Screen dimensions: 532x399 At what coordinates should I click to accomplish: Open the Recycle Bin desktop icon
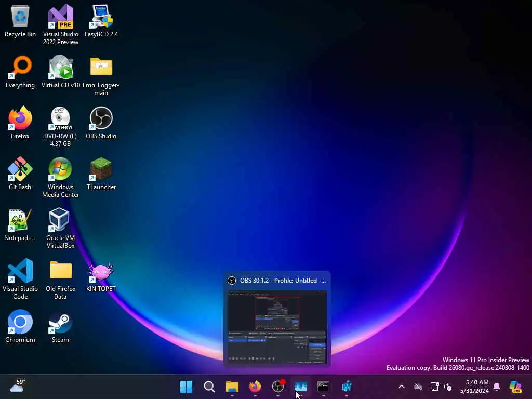[x=20, y=21]
